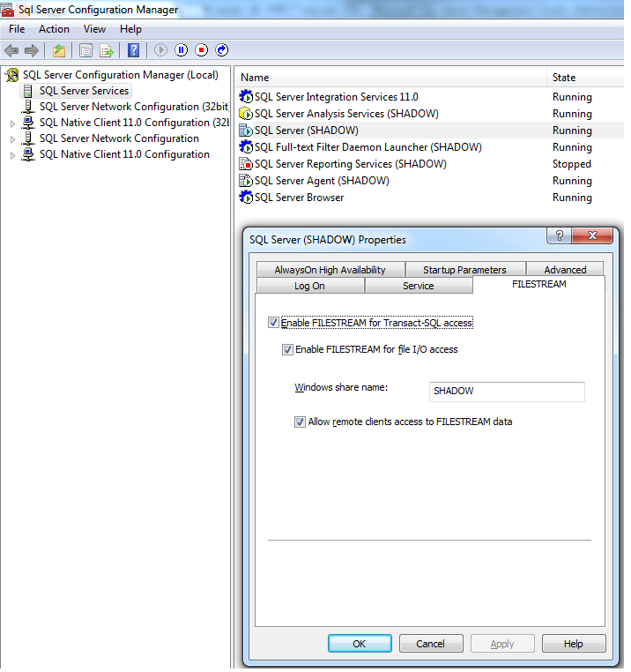Open the File menu
The image size is (631, 672).
pos(17,29)
